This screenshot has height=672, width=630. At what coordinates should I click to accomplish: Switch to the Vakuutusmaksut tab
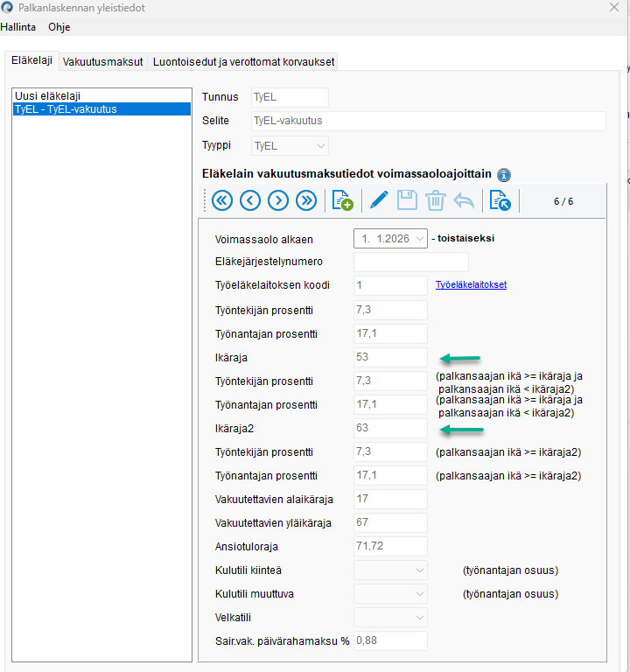(x=103, y=62)
